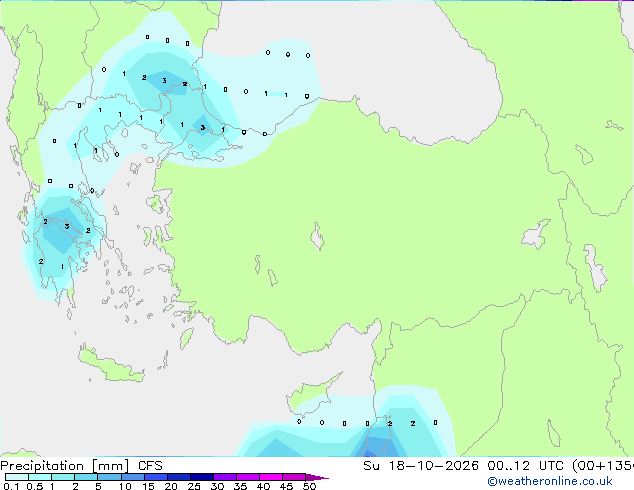Image resolution: width=634 pixels, height=490 pixels.
Task: Click the '20' legend scale label
Action: click(x=171, y=486)
